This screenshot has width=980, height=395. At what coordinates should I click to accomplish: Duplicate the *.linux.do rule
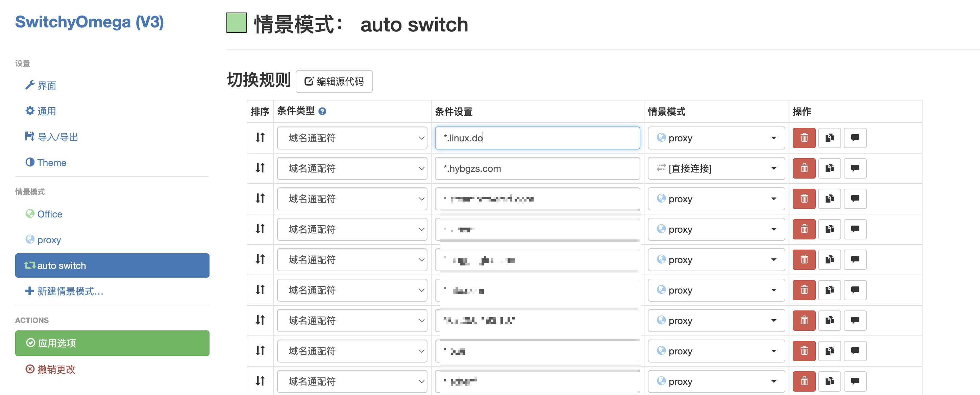click(x=830, y=138)
